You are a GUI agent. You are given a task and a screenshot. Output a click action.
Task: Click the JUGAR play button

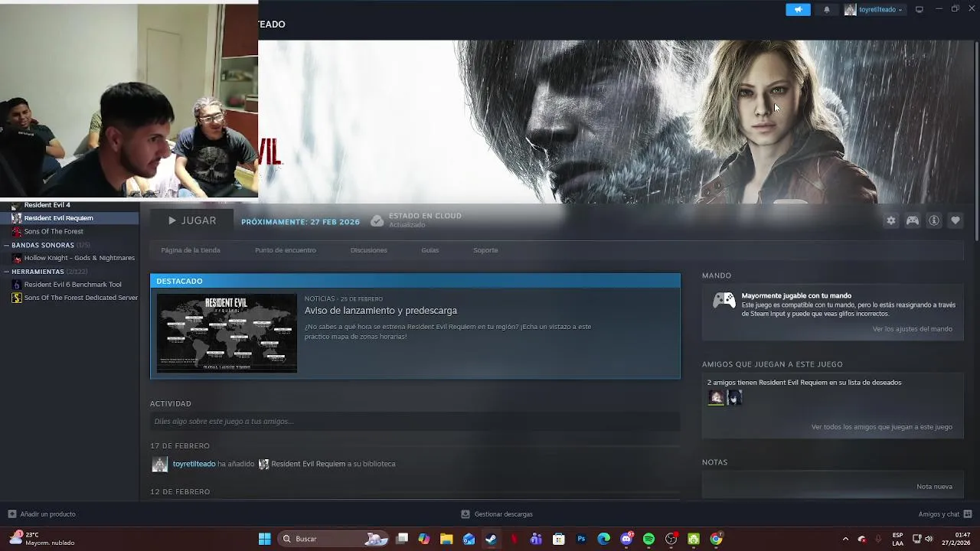coord(192,220)
